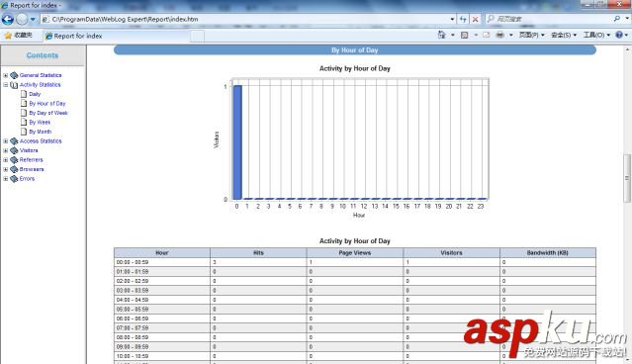This screenshot has width=632, height=364.
Task: Expand the Browsers tree node
Action: (x=6, y=169)
